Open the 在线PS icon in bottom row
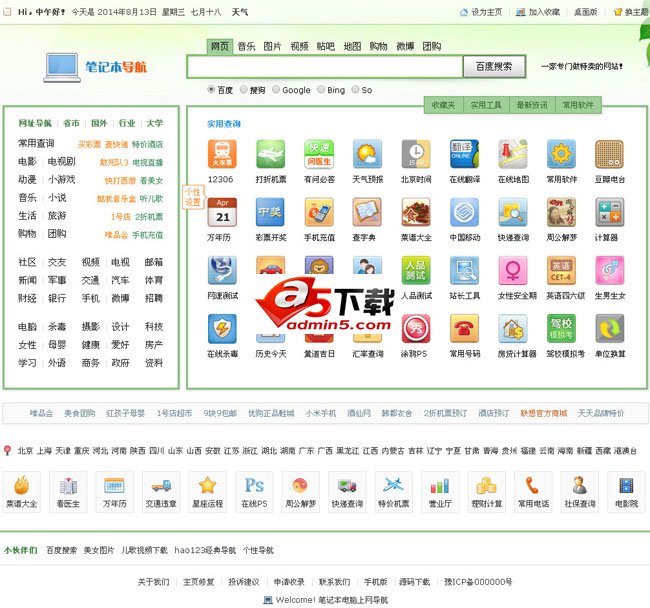 pyautogui.click(x=254, y=492)
